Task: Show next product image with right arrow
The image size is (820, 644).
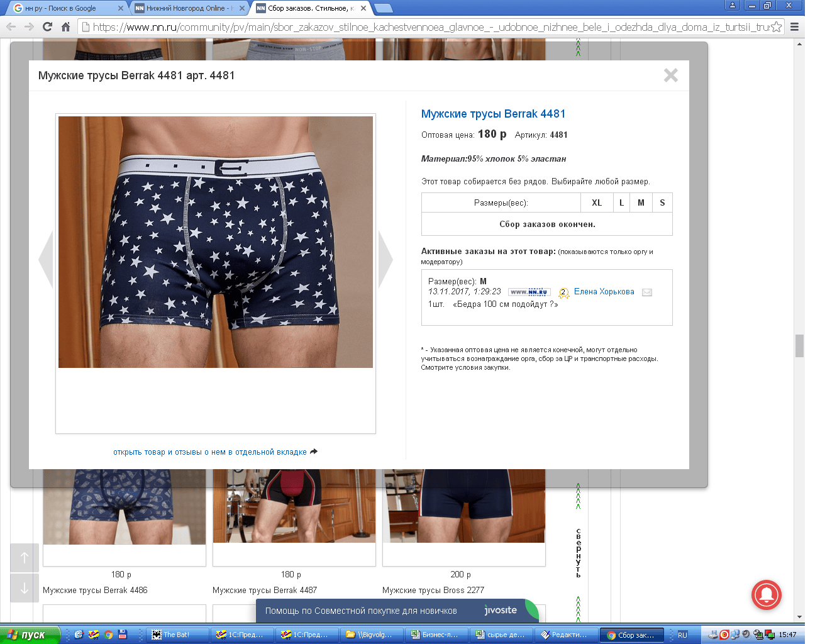Action: tap(385, 259)
